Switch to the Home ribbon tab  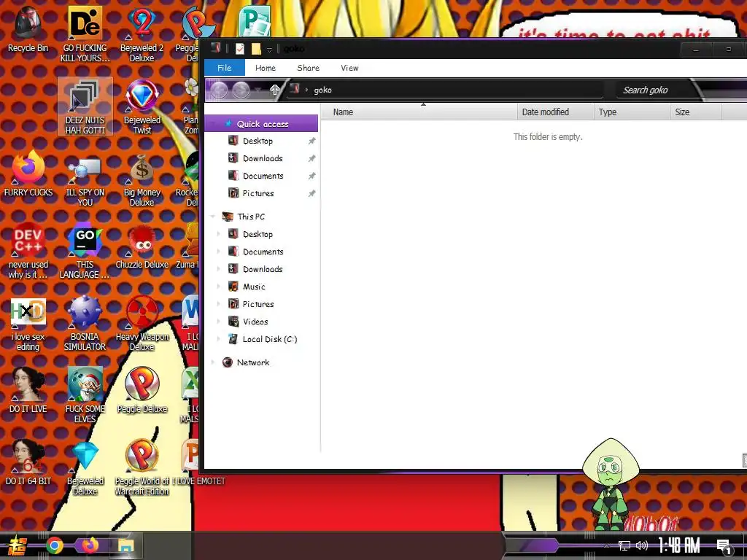tap(266, 68)
